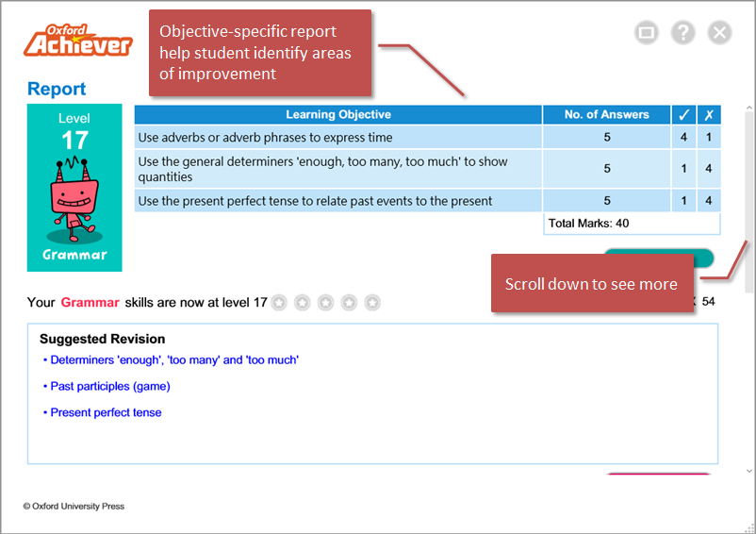This screenshot has width=756, height=534.
Task: Click the "No. of Answers" column header
Action: pyautogui.click(x=606, y=114)
